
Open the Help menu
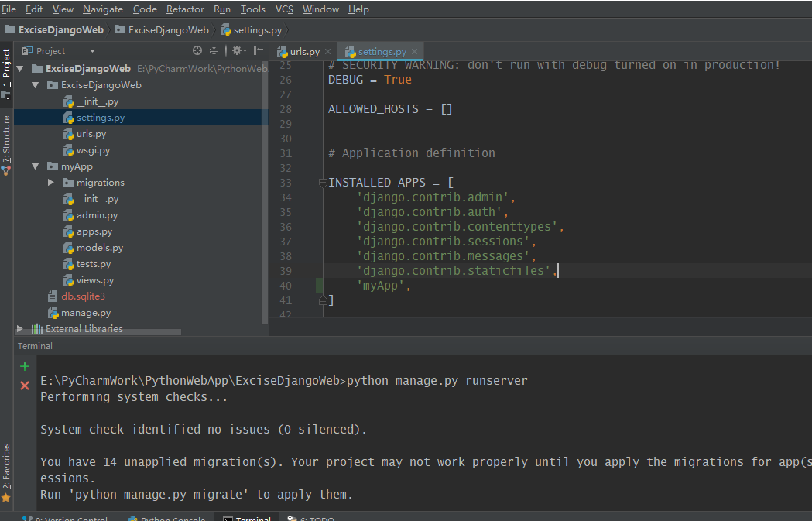(358, 9)
